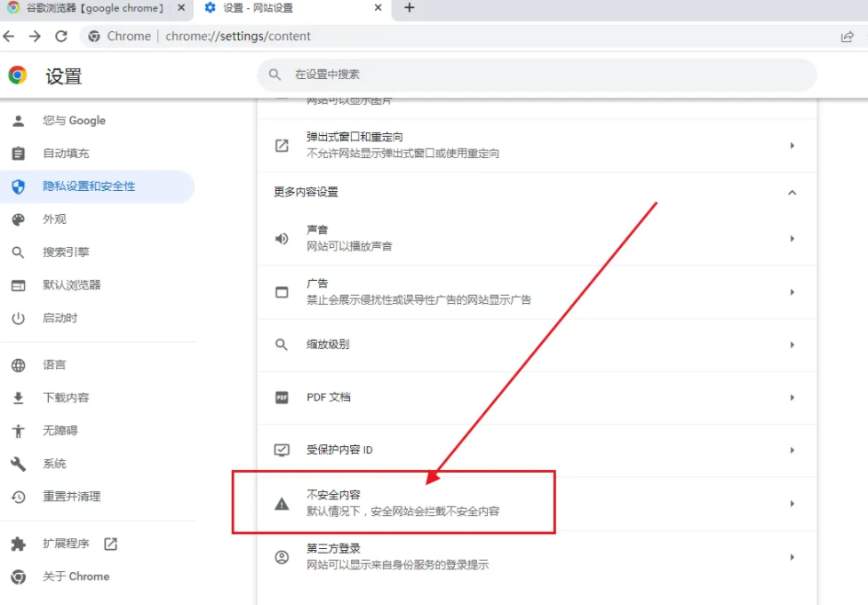868x605 pixels.
Task: Open a new tab with plus button
Action: (409, 8)
